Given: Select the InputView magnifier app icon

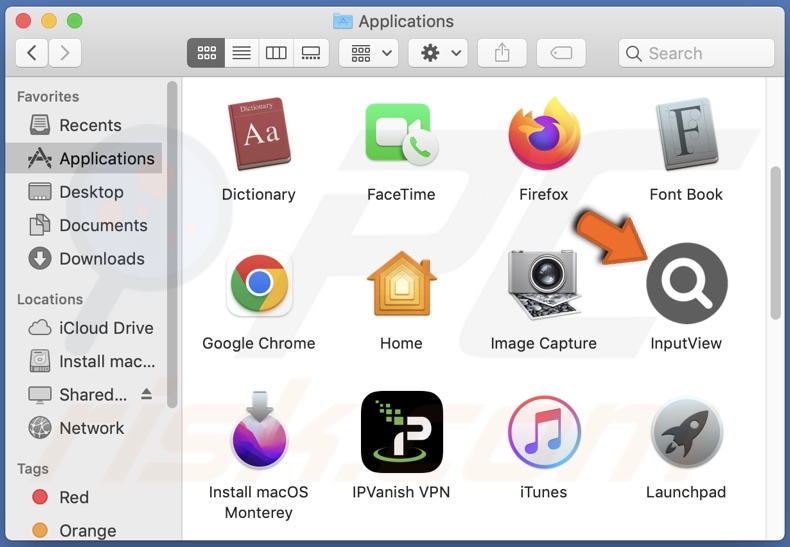Looking at the screenshot, I should (x=687, y=283).
